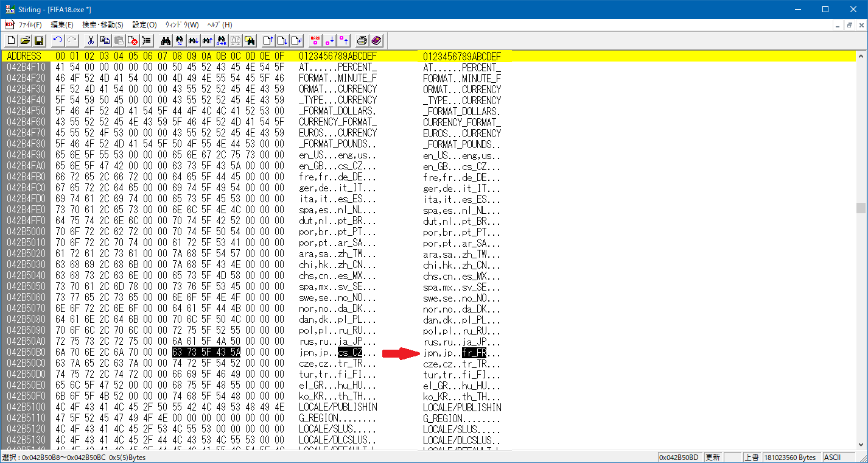Click the 更新 status bar indicator
This screenshot has height=463, width=868.
714,458
